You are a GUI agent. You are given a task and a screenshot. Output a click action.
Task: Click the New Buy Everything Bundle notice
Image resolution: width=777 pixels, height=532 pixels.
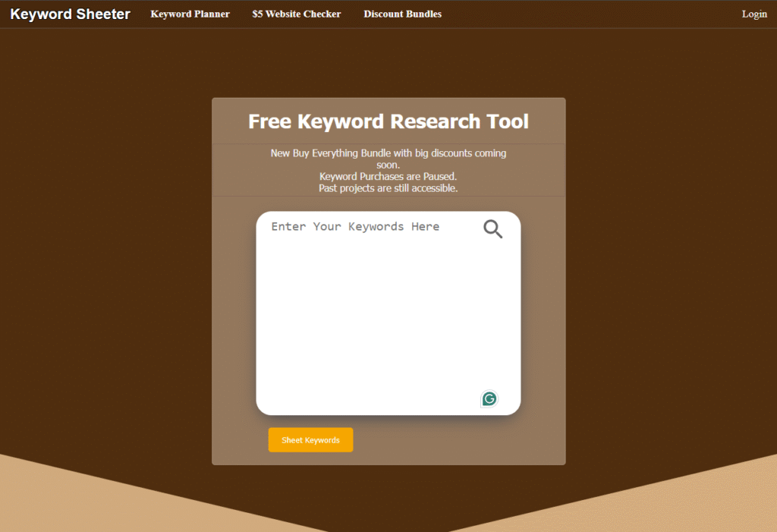tap(388, 153)
